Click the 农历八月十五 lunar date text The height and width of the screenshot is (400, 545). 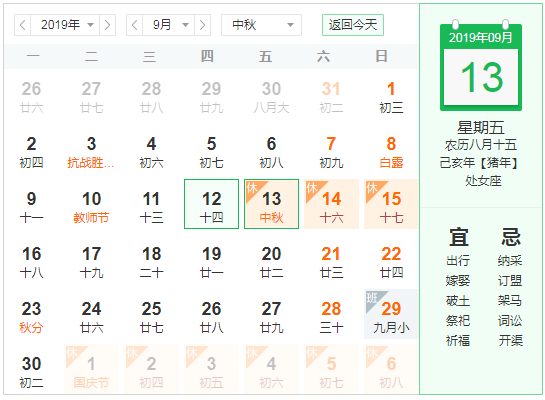(x=481, y=145)
